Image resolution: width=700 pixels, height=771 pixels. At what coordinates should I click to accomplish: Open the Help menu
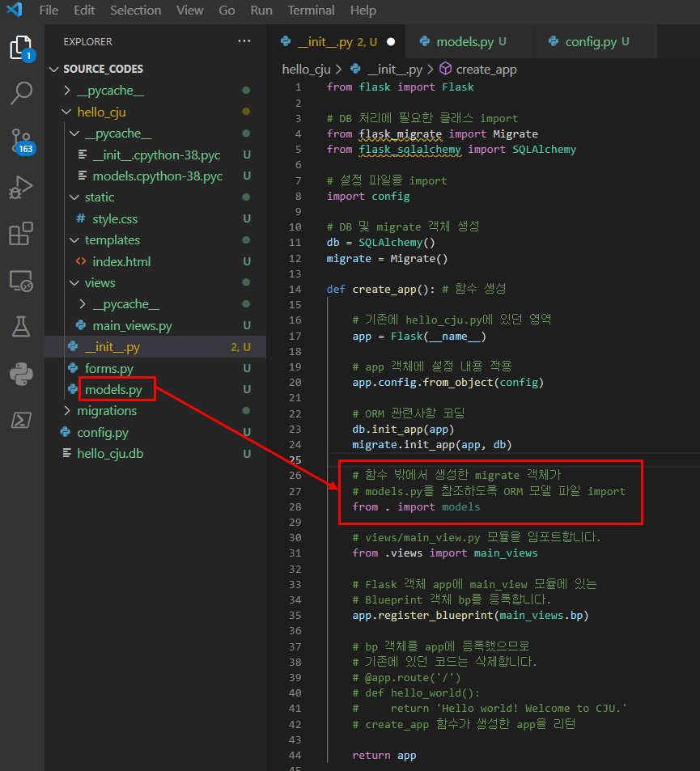click(x=363, y=11)
